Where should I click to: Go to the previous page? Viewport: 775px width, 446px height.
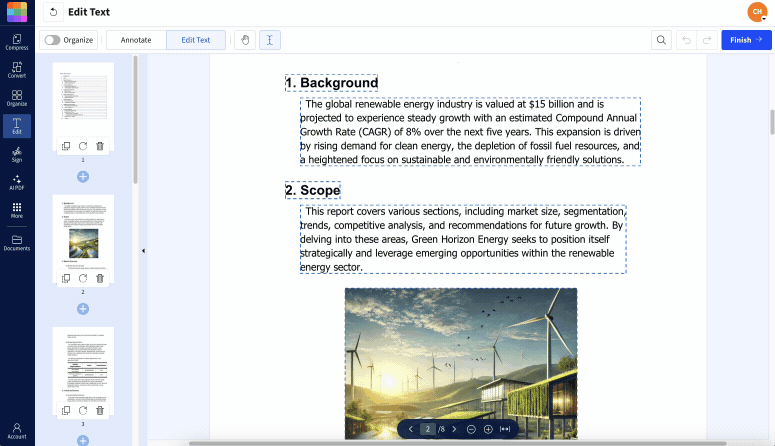click(x=411, y=429)
